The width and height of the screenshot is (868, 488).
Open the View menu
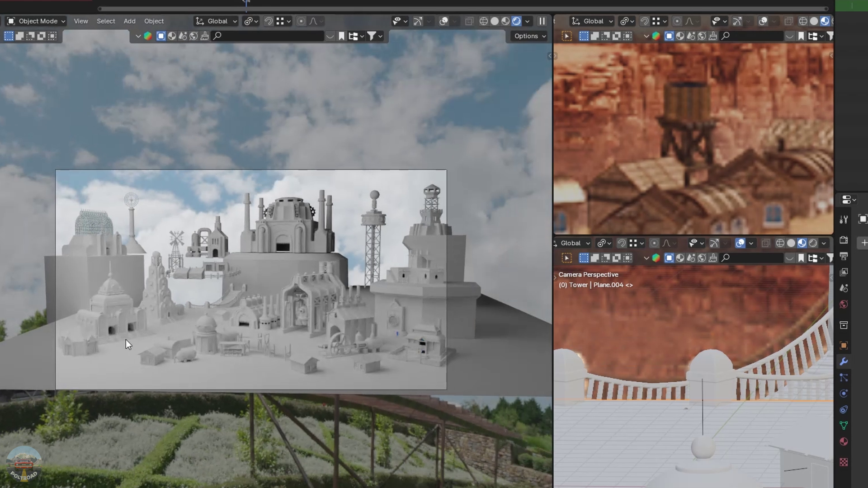coord(81,21)
